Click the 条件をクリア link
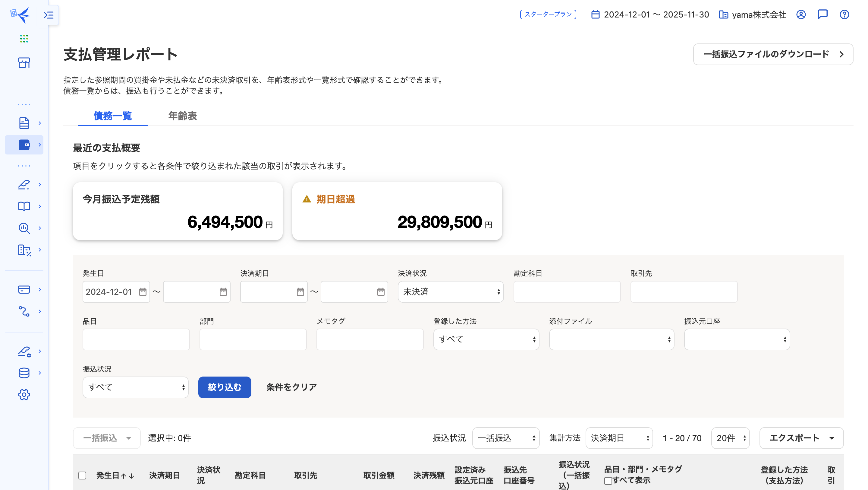The image size is (868, 490). pos(291,387)
